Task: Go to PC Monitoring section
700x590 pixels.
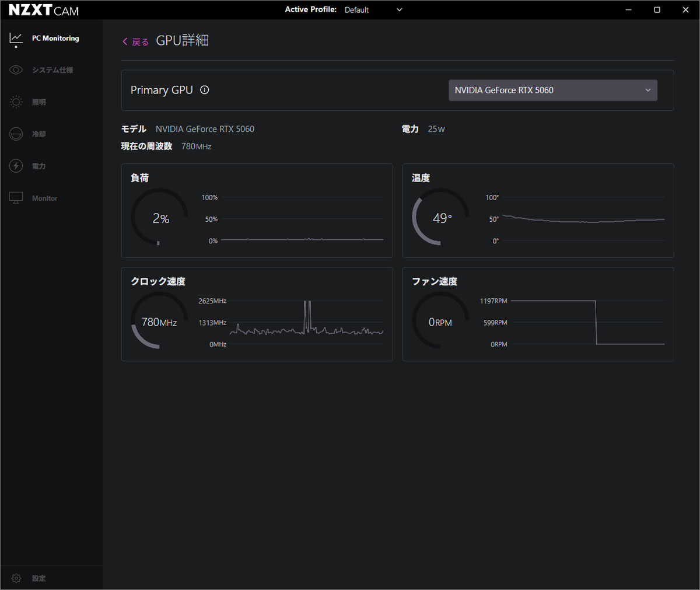Action: [x=55, y=38]
